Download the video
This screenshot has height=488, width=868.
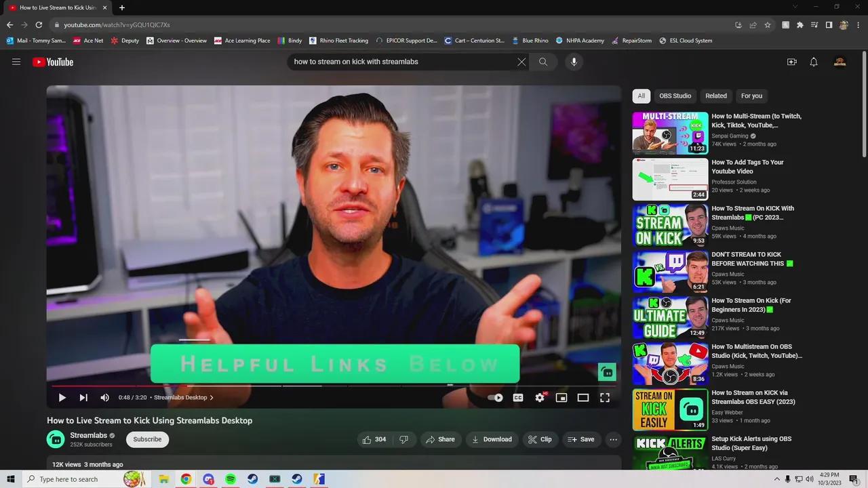tap(492, 439)
